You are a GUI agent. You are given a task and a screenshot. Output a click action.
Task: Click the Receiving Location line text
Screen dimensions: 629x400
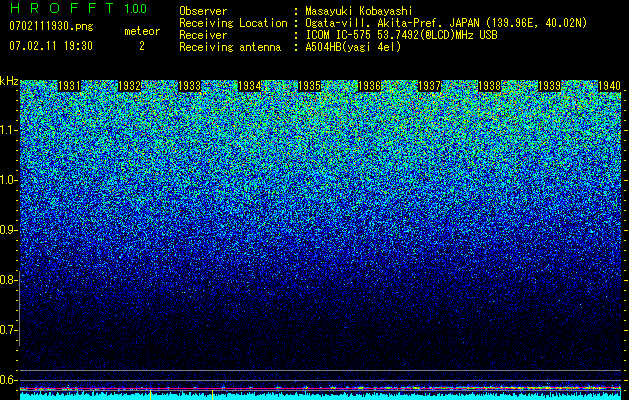click(383, 23)
